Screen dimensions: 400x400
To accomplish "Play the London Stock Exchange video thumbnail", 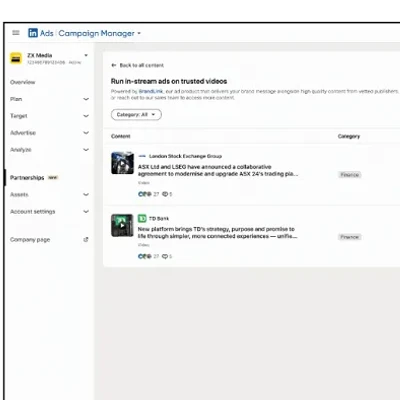I will (122, 163).
